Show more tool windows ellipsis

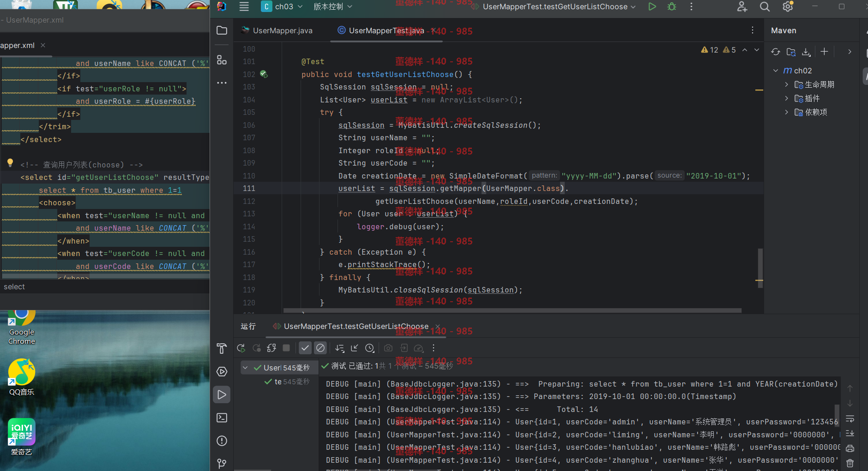[222, 83]
